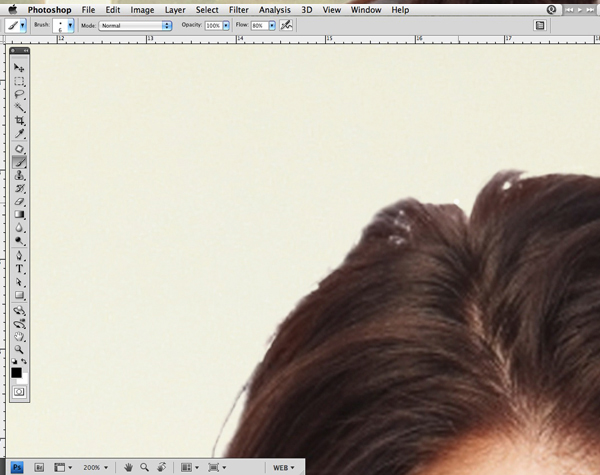The width and height of the screenshot is (600, 475).
Task: Open the brush preset picker dropdown
Action: (70, 25)
